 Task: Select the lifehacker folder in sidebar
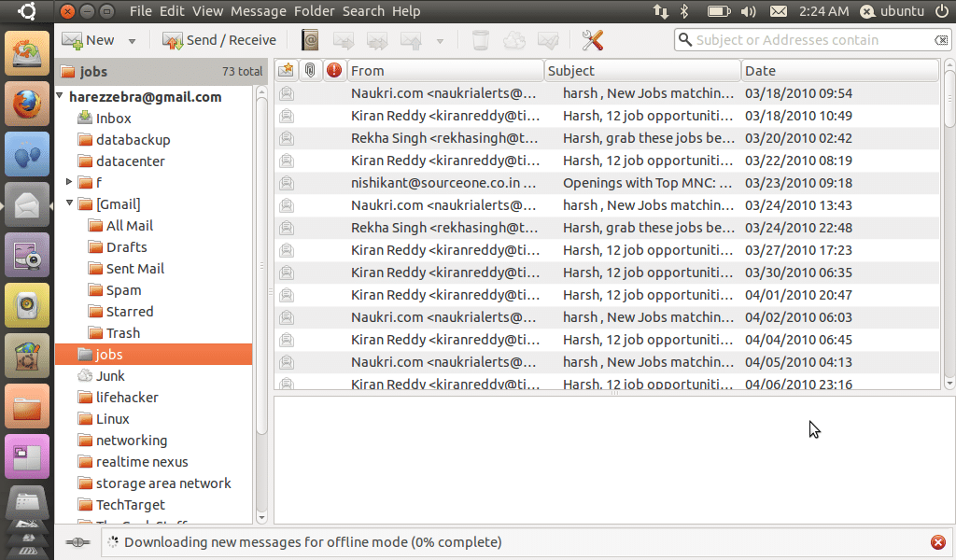click(127, 398)
